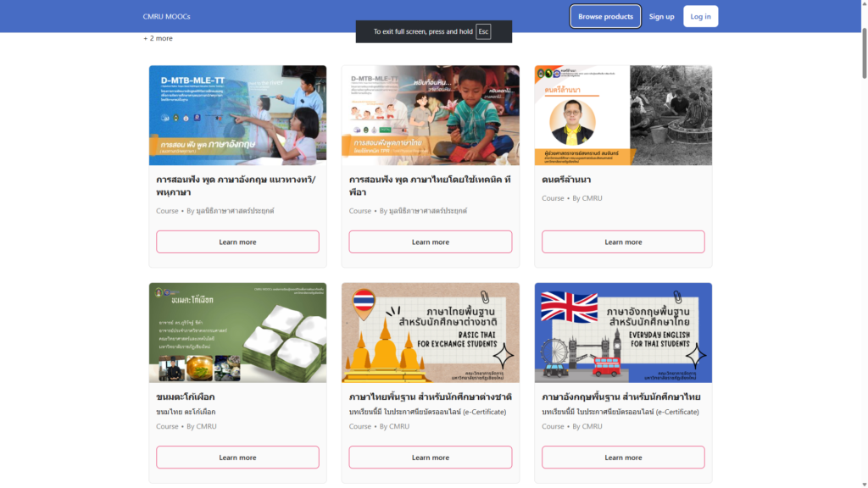The image size is (868, 488).
Task: Click the Tako dessert course title
Action: pyautogui.click(x=186, y=396)
